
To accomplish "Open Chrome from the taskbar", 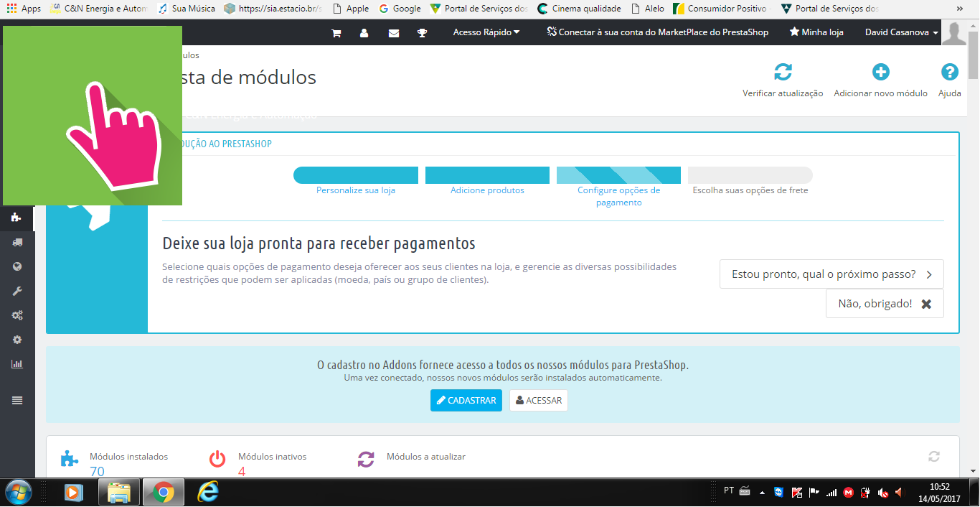I will pyautogui.click(x=164, y=492).
